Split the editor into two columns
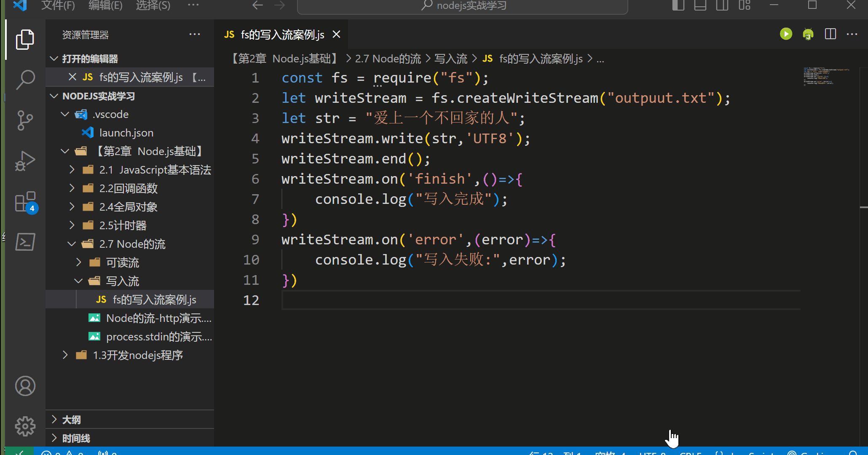Image resolution: width=868 pixels, height=455 pixels. (830, 34)
